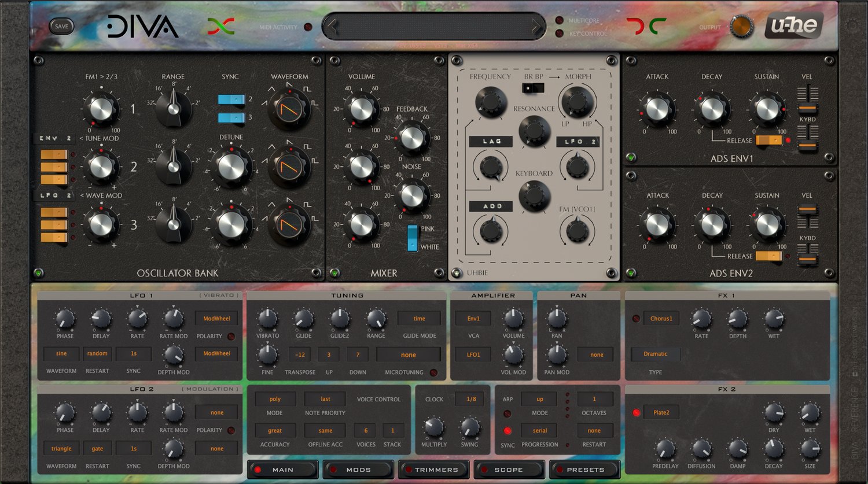Flip the Pink/White noise switch

(412, 238)
